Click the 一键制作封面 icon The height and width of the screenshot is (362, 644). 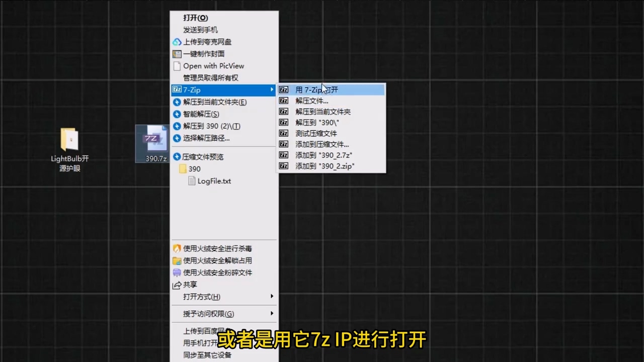(177, 54)
